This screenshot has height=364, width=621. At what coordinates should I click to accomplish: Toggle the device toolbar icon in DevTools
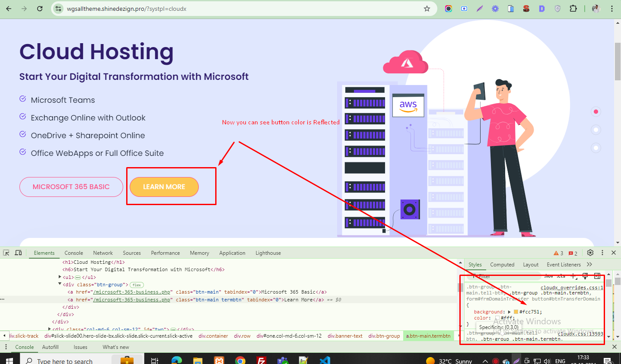pyautogui.click(x=18, y=253)
